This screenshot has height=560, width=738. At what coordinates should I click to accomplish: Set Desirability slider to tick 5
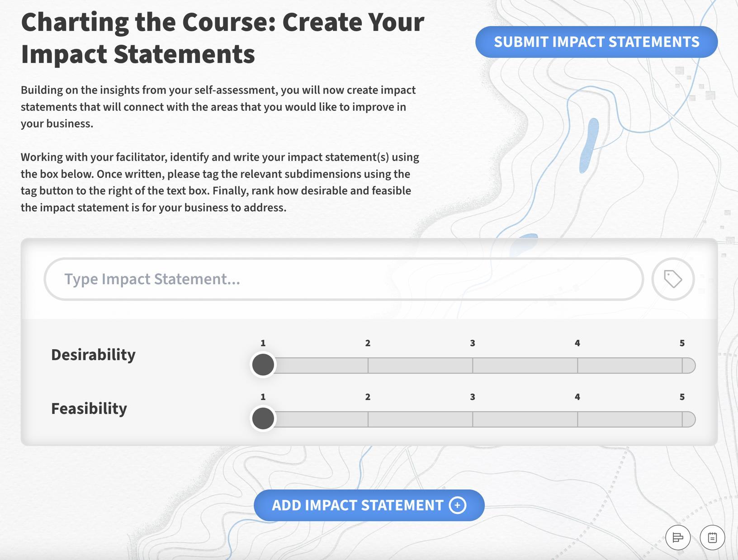pos(682,365)
